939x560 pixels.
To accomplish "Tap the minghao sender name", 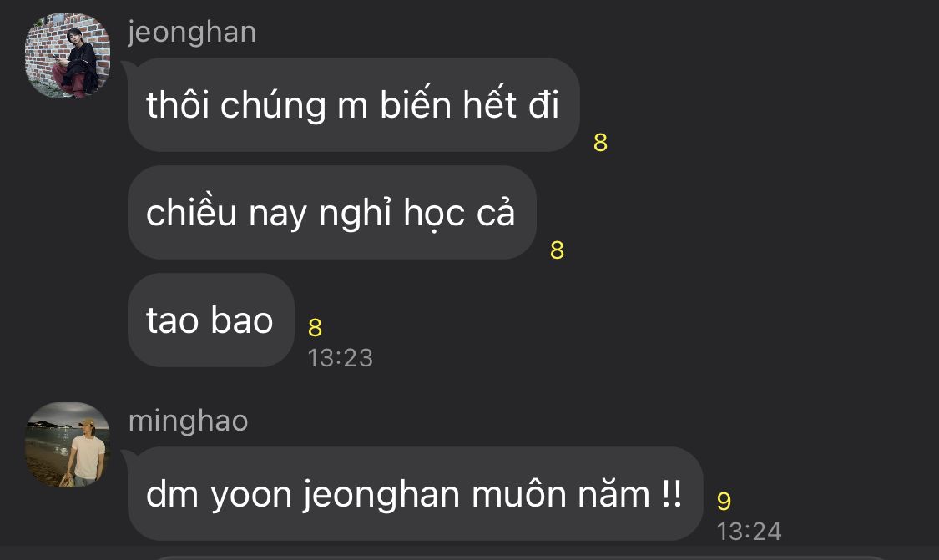I will coord(188,421).
